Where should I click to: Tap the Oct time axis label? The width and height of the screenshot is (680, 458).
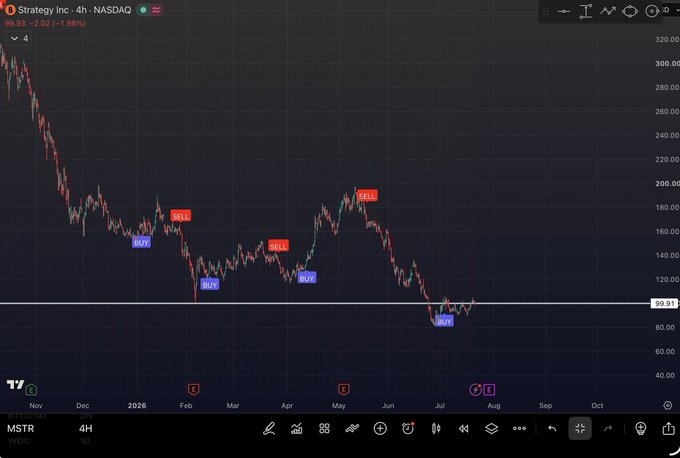coord(597,406)
